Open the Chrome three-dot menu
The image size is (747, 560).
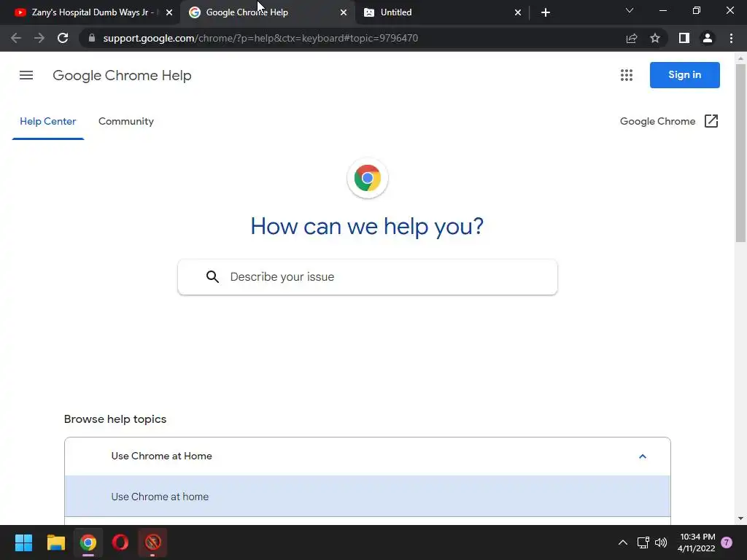731,38
